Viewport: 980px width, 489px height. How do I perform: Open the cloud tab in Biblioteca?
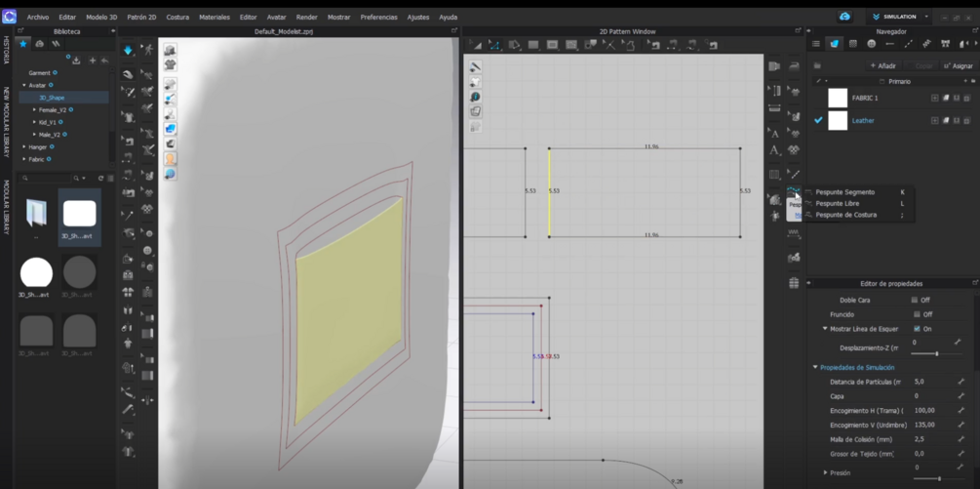point(39,44)
